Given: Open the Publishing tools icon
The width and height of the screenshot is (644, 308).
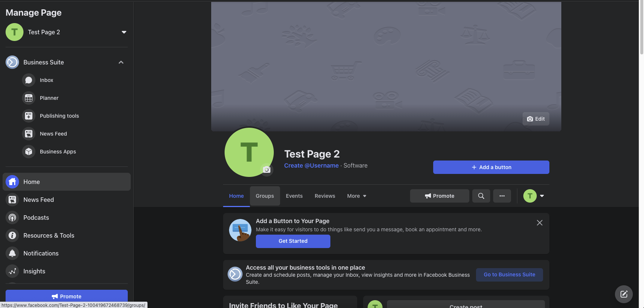Looking at the screenshot, I should coord(29,116).
